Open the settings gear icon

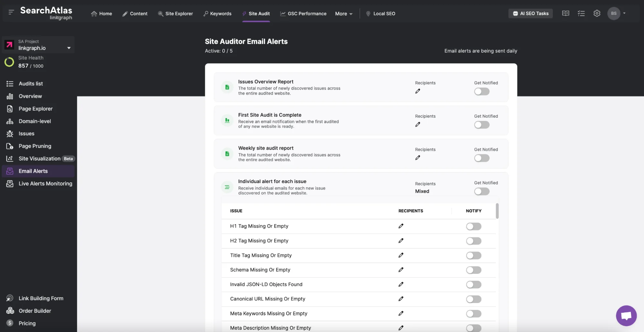(597, 13)
